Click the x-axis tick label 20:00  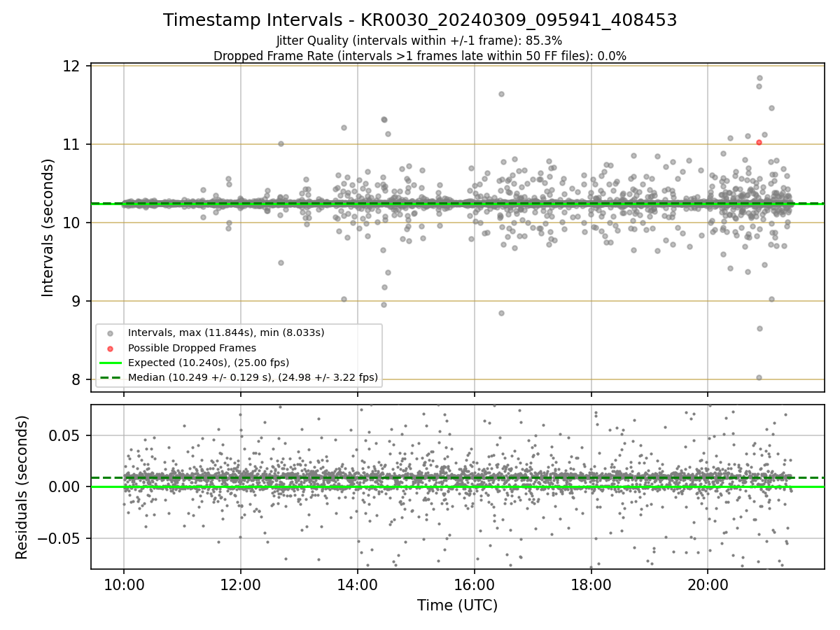click(708, 584)
